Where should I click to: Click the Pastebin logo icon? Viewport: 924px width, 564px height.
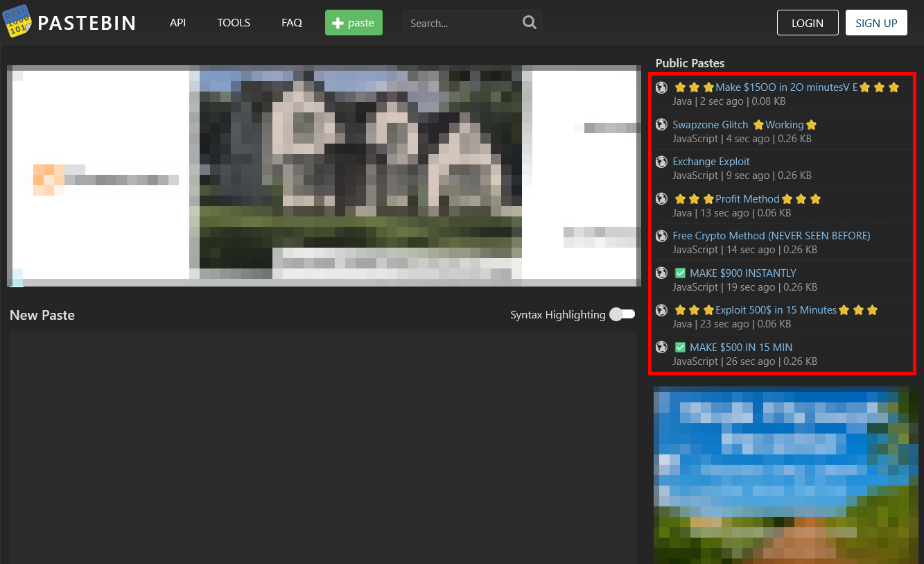(17, 22)
